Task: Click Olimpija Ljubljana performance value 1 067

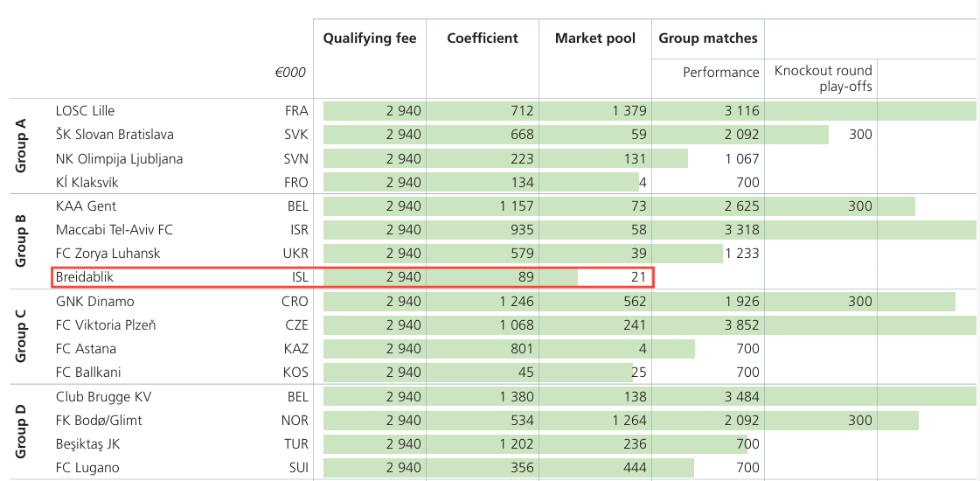Action: (742, 159)
